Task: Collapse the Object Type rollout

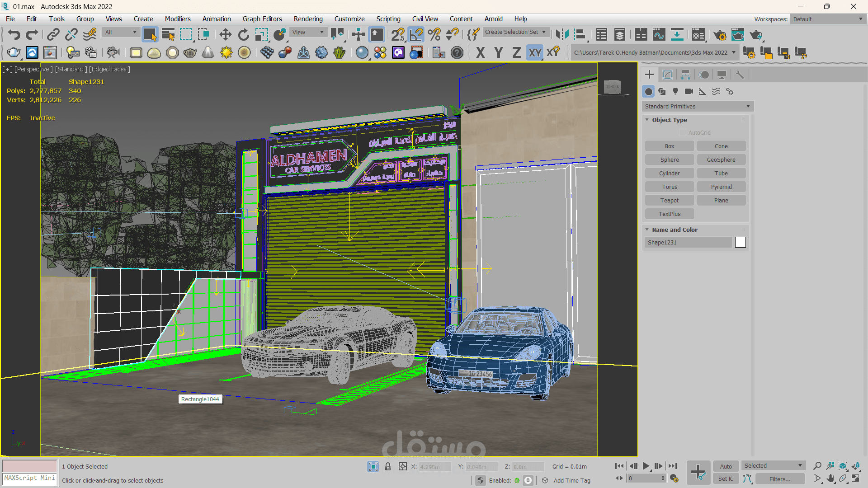Action: coord(669,120)
